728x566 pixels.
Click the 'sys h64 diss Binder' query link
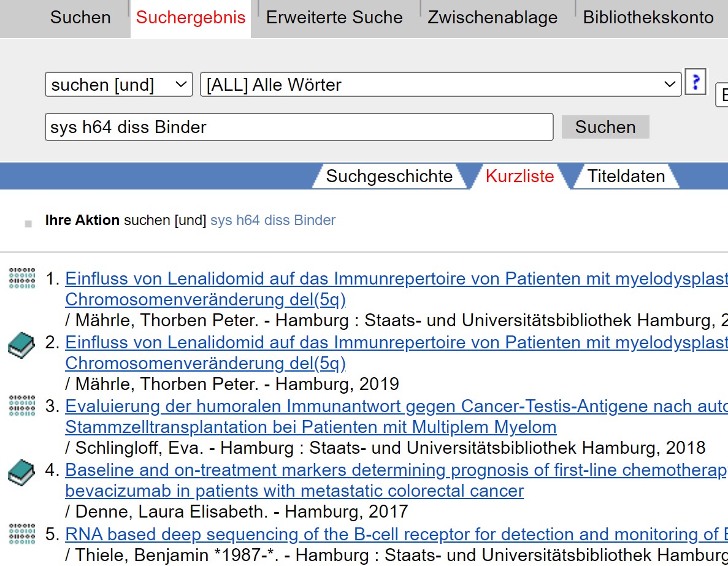click(273, 220)
